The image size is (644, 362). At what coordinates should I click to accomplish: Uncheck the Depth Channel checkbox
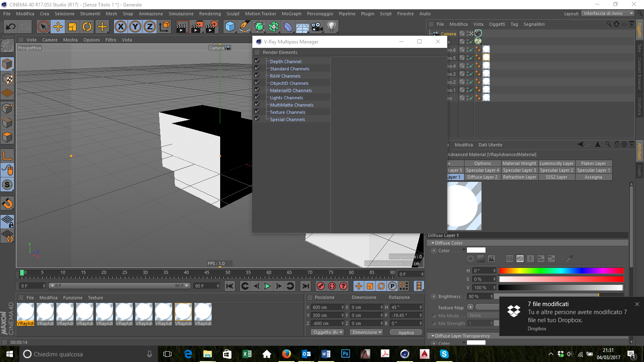[257, 61]
